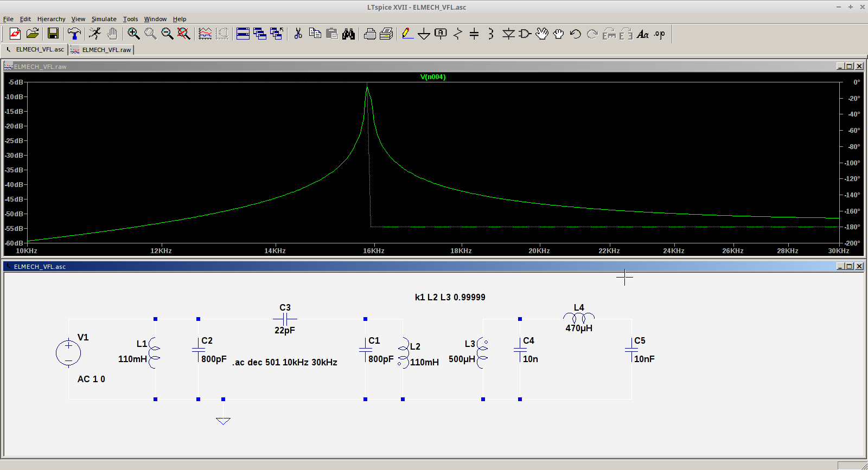This screenshot has width=868, height=470.
Task: Open the Hierarchy menu
Action: [51, 19]
